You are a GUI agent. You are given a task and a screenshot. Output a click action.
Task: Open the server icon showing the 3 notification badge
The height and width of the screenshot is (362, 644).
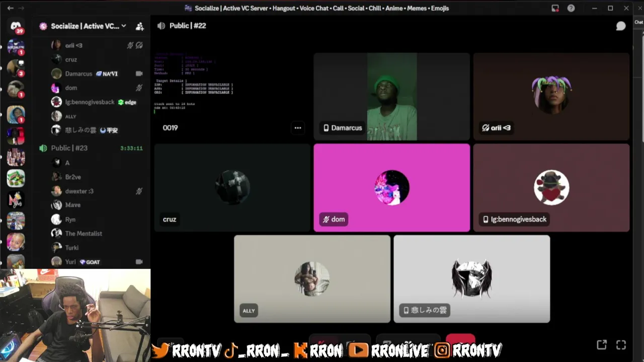(16, 68)
